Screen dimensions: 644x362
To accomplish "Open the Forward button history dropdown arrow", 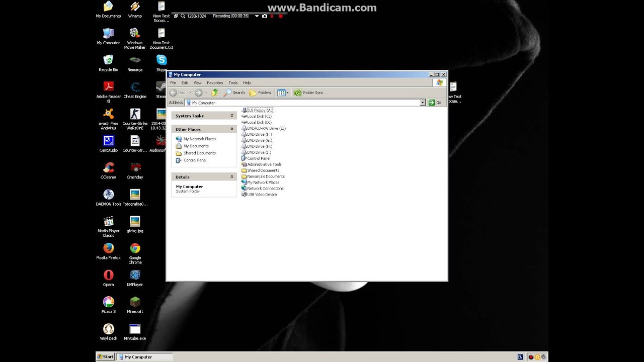I will (x=206, y=93).
